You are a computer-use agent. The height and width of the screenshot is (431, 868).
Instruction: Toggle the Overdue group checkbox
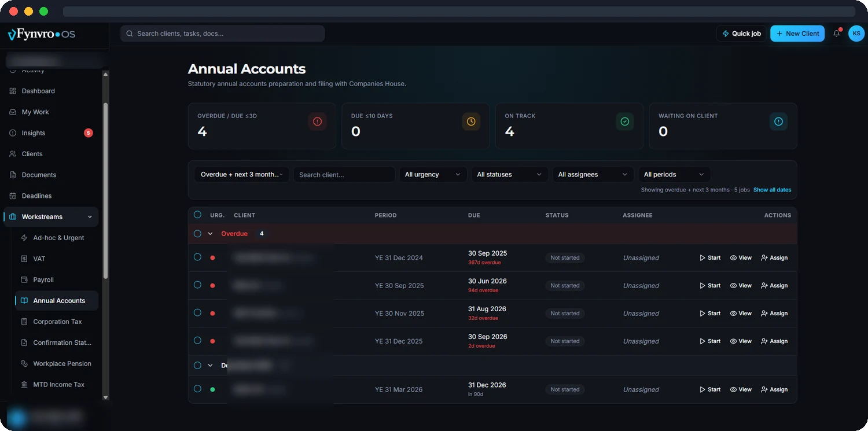click(197, 234)
